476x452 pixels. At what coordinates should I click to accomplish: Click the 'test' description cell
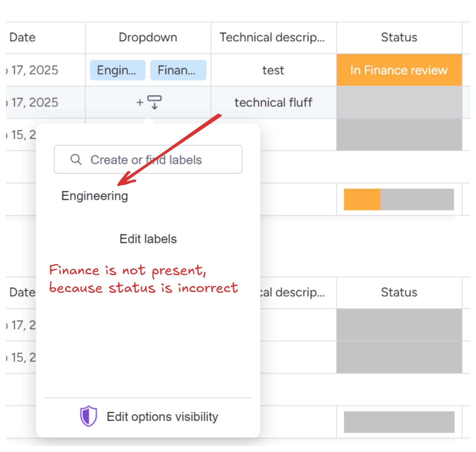[x=273, y=70]
